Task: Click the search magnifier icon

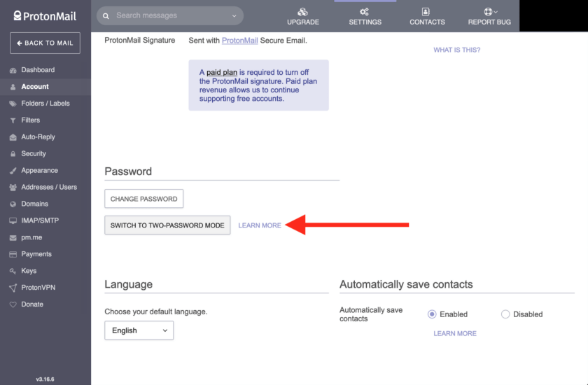Action: click(106, 15)
